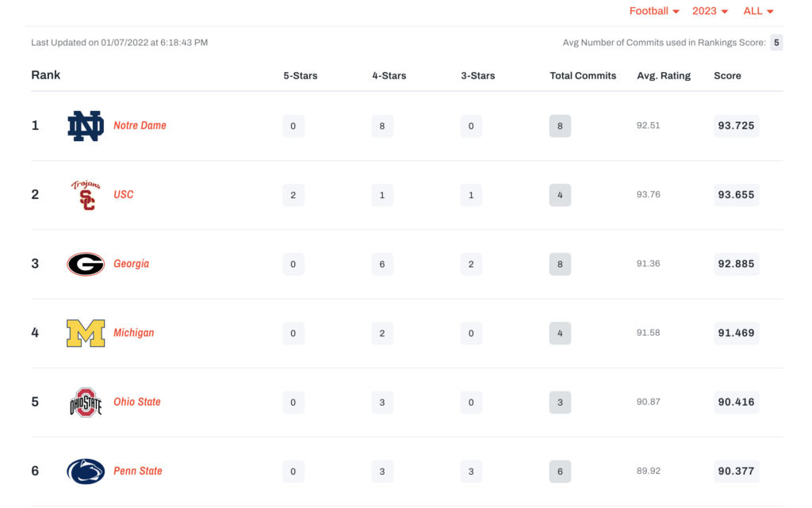Click Penn State's 3-Stars count
This screenshot has height=508, width=812.
click(x=471, y=472)
